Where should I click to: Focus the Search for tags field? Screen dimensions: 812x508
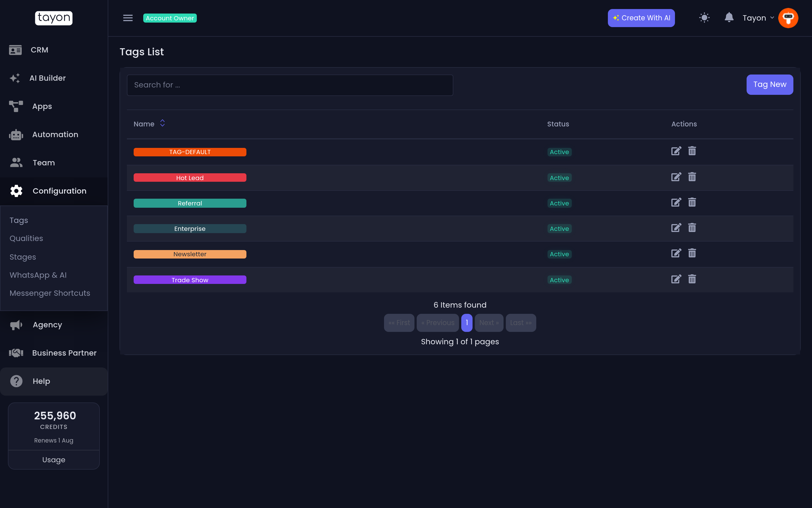click(x=290, y=85)
